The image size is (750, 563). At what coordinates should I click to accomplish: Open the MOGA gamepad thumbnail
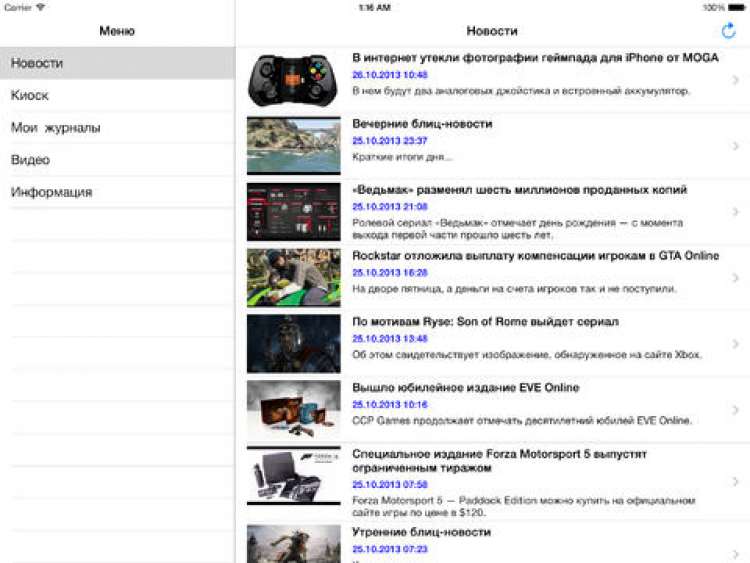pos(293,80)
